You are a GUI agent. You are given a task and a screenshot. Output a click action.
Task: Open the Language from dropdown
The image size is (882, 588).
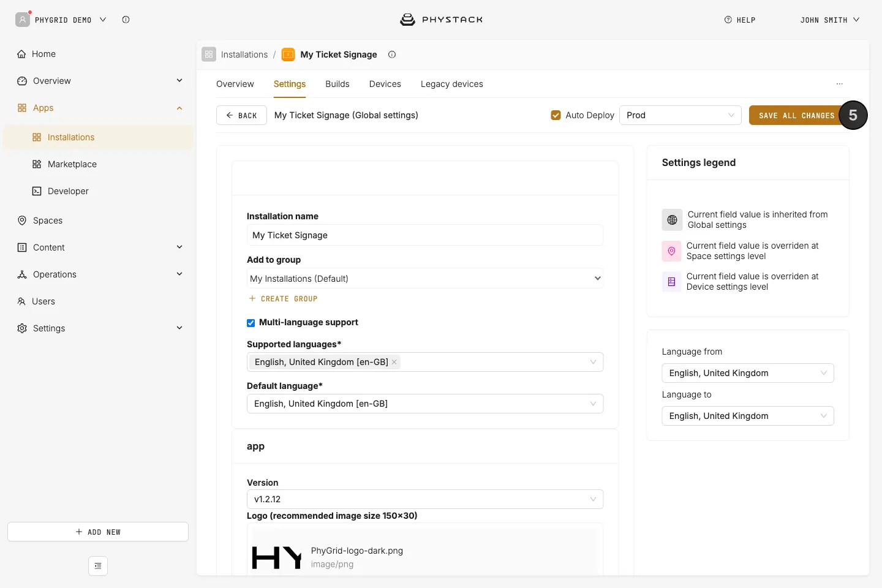pos(748,373)
